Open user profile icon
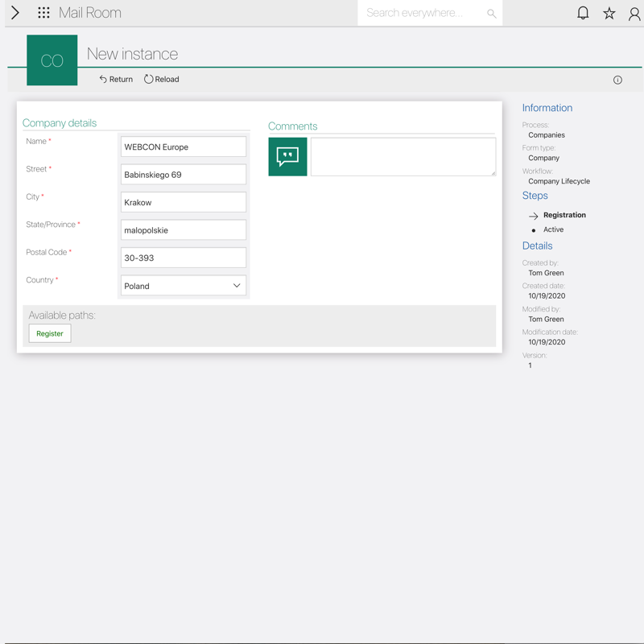 pos(634,13)
